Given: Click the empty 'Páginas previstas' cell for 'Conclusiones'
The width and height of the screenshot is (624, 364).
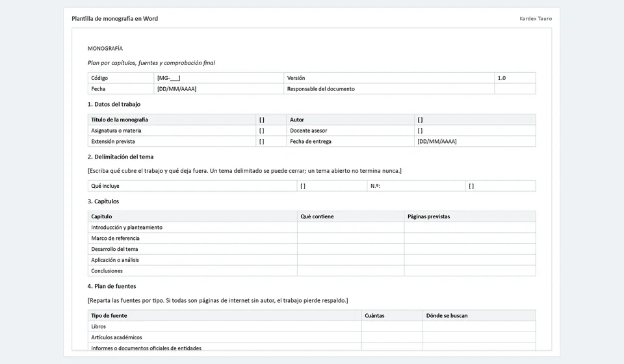Looking at the screenshot, I should coord(470,271).
